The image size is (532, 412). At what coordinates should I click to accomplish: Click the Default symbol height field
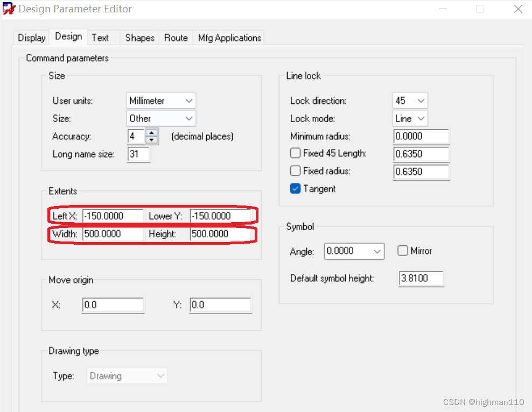pos(421,279)
